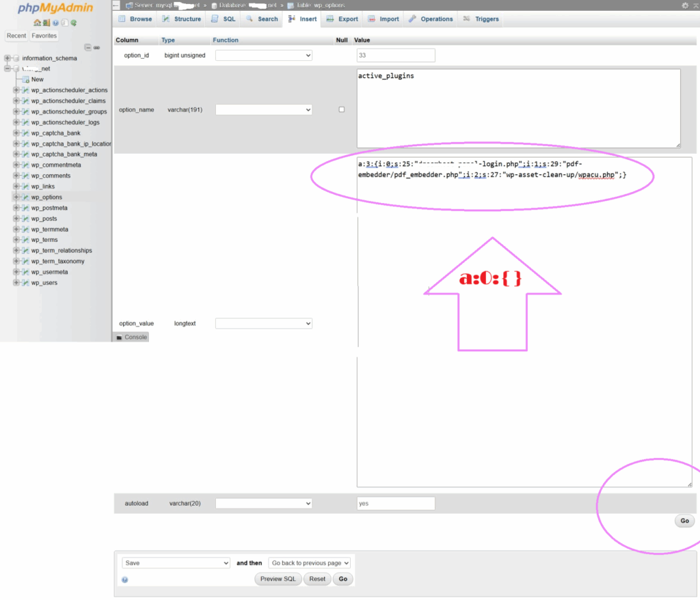700x600 pixels.
Task: Click the table icon next to wp_postmeta
Action: pyautogui.click(x=25, y=208)
